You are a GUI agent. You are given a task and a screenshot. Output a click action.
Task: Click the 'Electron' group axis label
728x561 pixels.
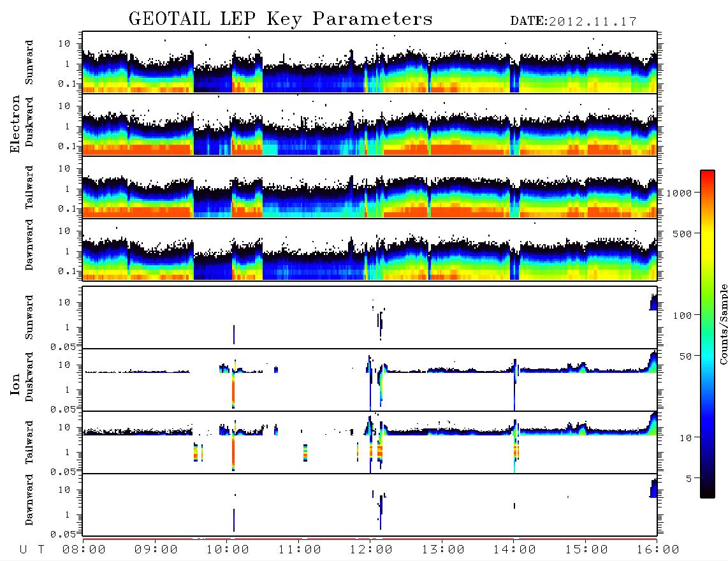(15, 124)
